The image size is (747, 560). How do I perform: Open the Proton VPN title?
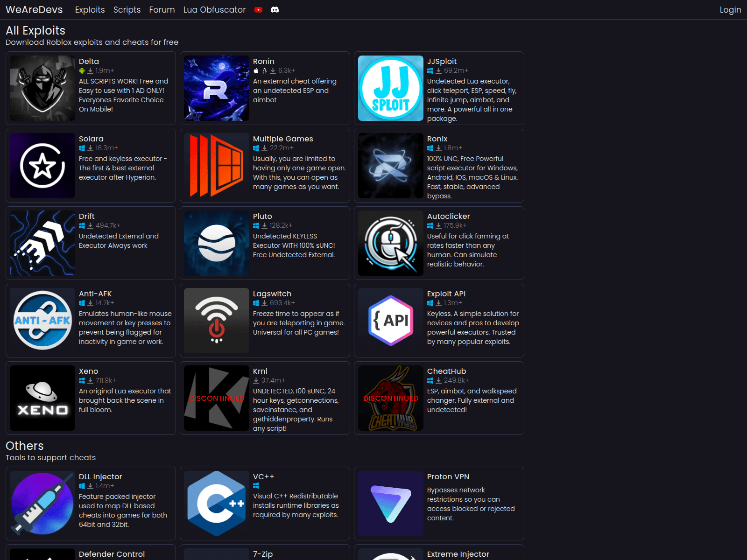(448, 476)
